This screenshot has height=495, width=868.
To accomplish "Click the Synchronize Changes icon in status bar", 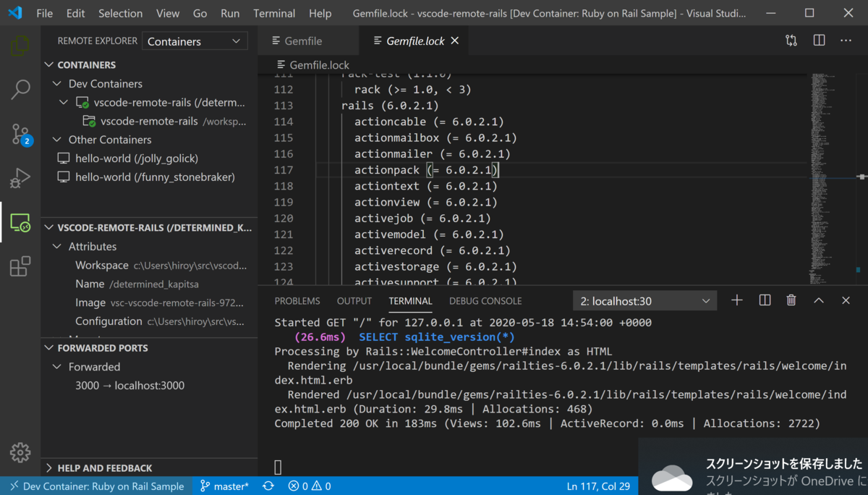I will coord(268,486).
